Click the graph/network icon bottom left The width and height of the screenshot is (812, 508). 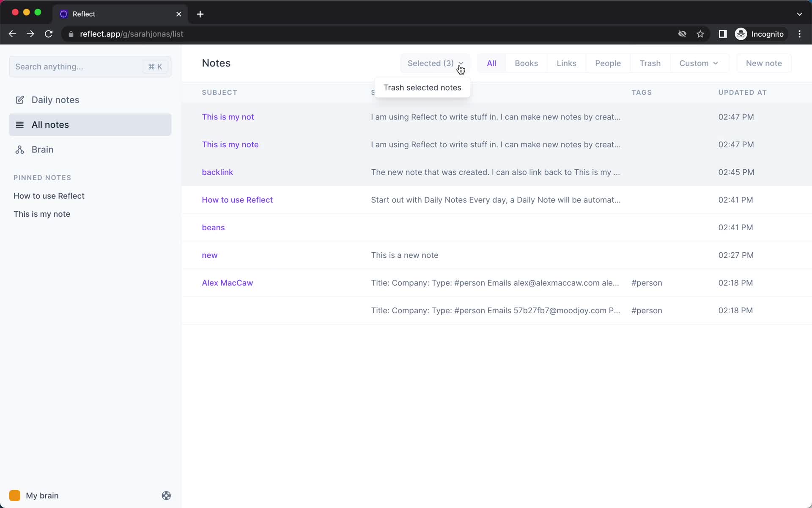(166, 496)
